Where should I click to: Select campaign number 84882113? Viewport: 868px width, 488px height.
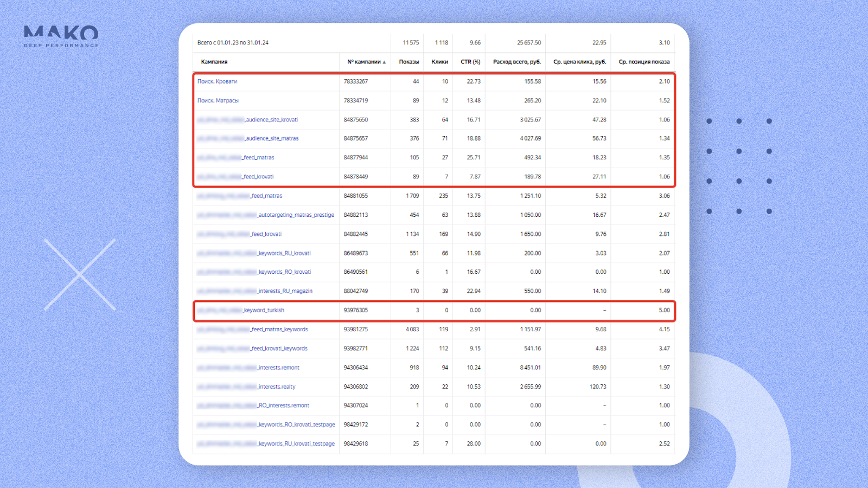point(356,215)
